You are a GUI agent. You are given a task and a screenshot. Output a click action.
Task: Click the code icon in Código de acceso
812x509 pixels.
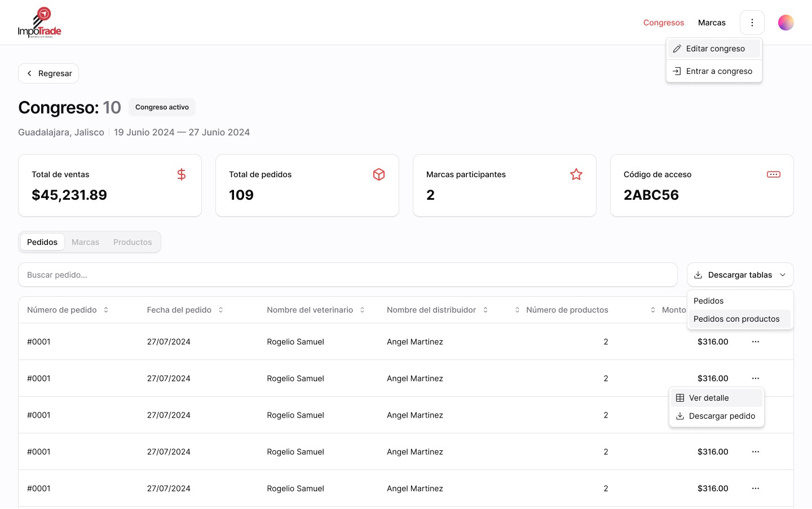tap(774, 174)
